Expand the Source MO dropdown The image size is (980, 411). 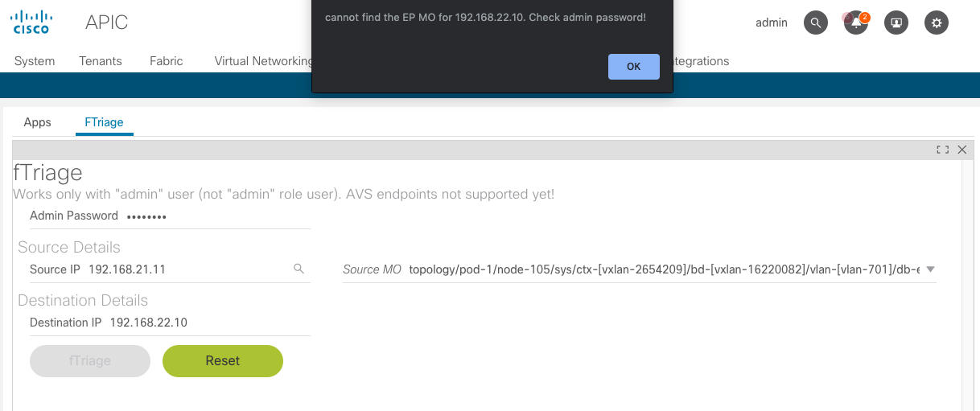(930, 269)
